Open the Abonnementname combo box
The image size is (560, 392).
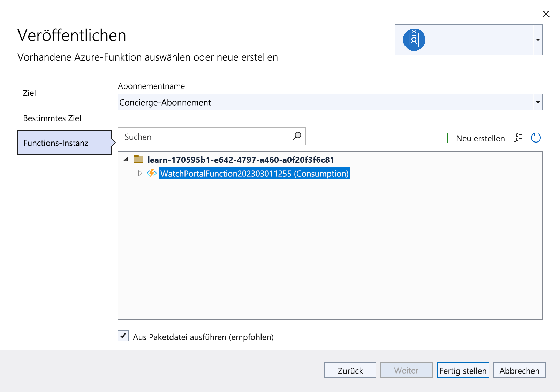[330, 102]
